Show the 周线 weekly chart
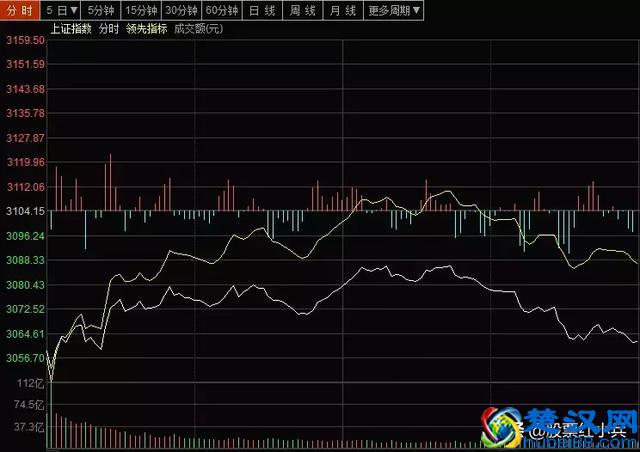This screenshot has width=640, height=452. tap(303, 10)
